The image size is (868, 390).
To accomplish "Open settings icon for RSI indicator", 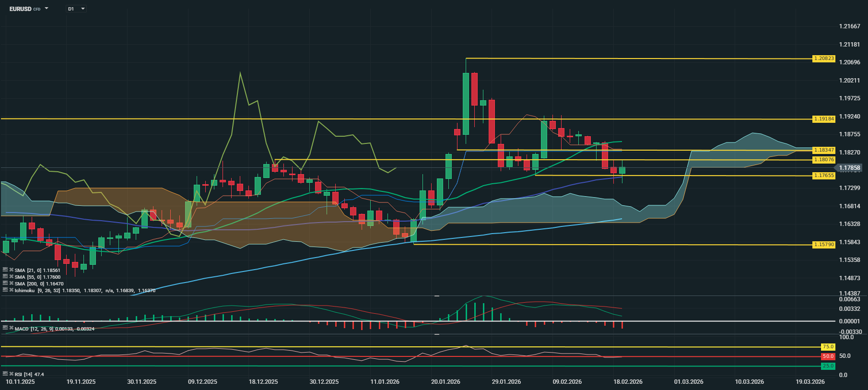I will [x=5, y=374].
